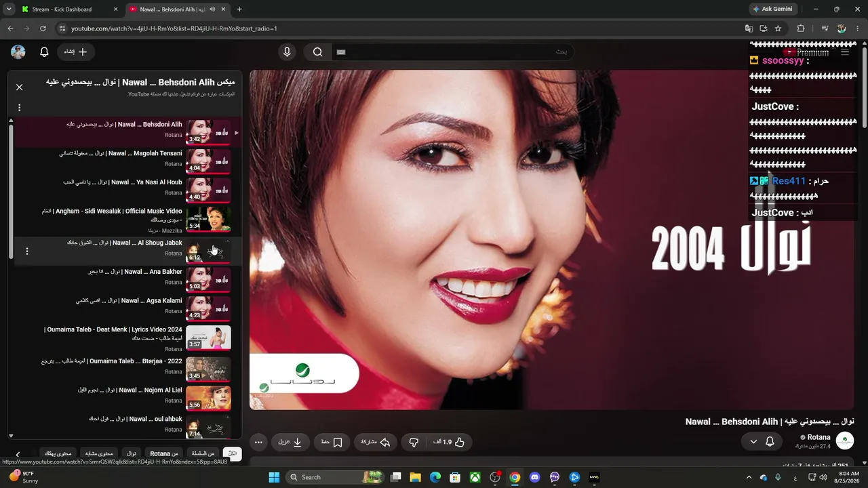Select the Rotana filter chip
This screenshot has height=488, width=868.
point(164,453)
